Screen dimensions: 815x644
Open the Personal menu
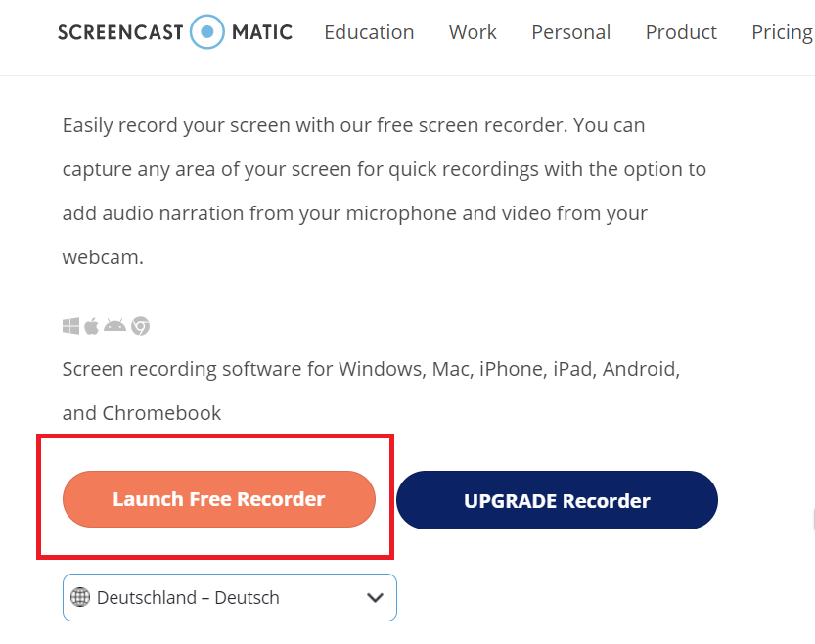[x=570, y=32]
